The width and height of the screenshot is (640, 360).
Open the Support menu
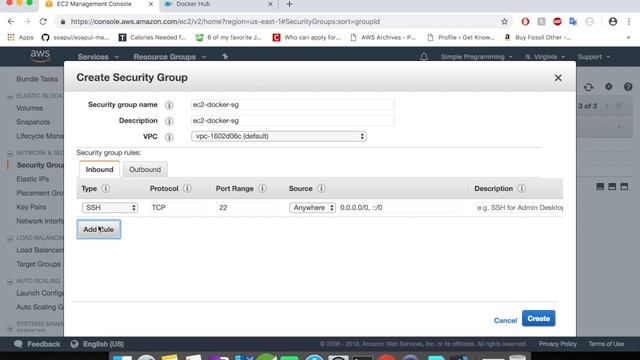click(593, 57)
